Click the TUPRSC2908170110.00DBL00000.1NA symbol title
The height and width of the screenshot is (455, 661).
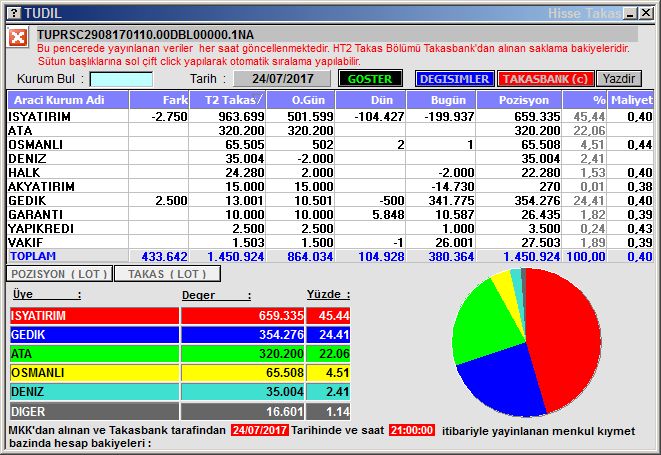point(145,35)
